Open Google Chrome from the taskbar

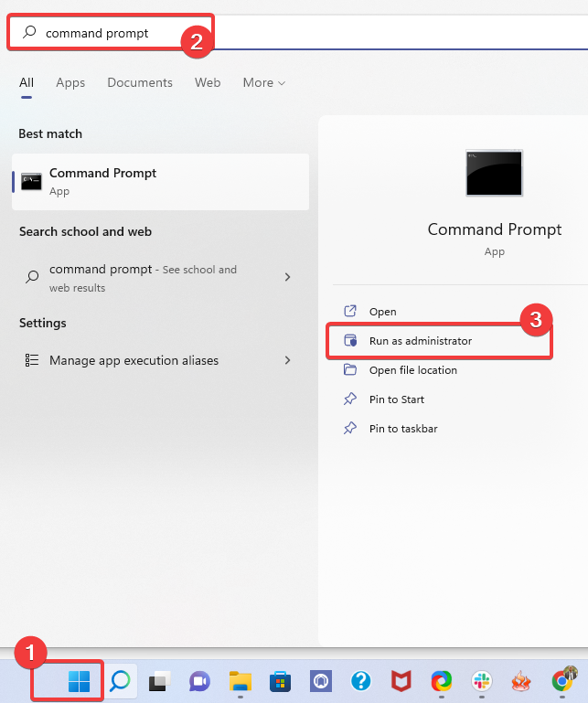point(562,681)
